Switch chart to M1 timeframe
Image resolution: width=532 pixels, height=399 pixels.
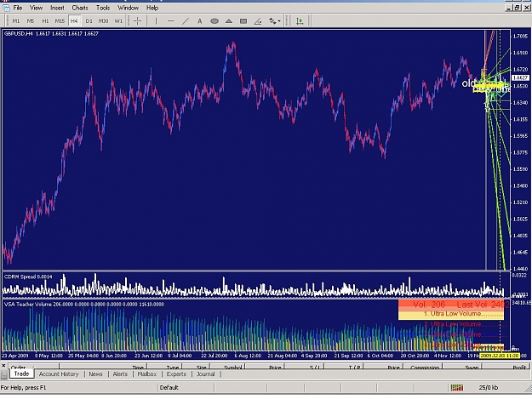[x=16, y=21]
